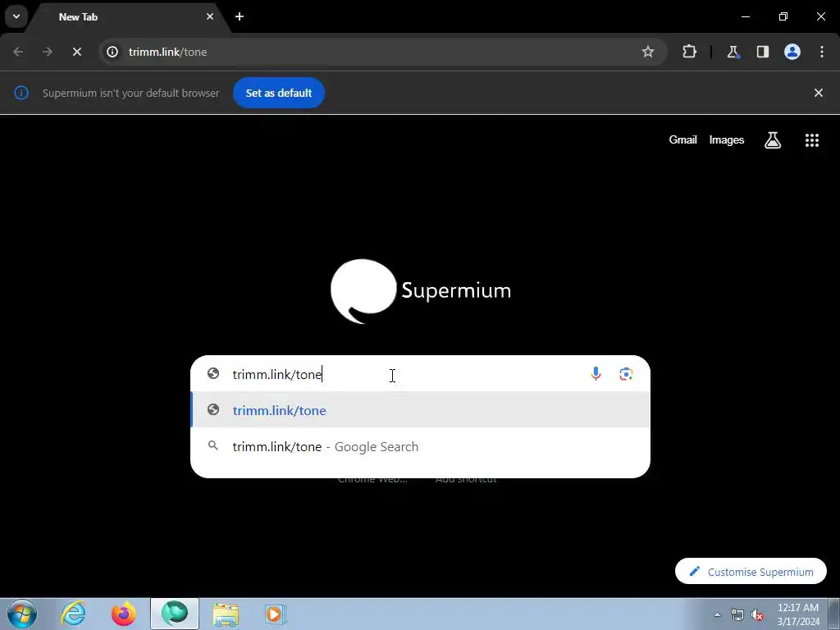Minimize the browser window
Screen dimensions: 840x630
coord(745,16)
